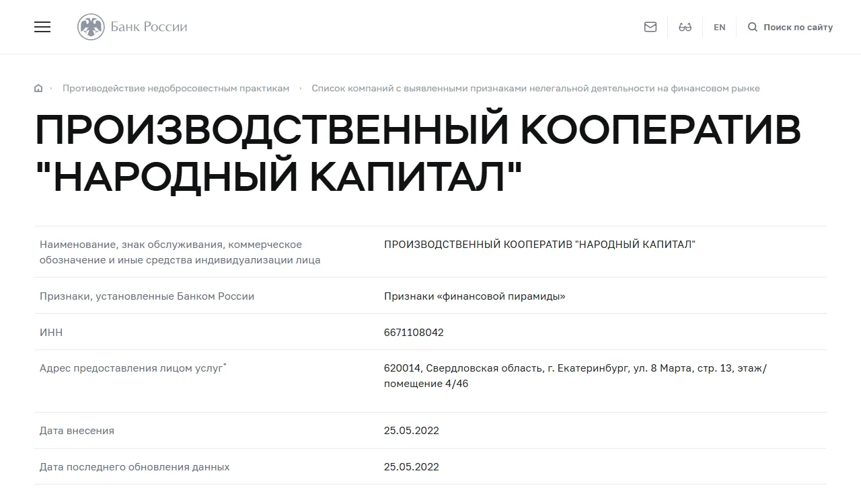Click the address starting with 620014
Image resolution: width=861 pixels, height=504 pixels.
pyautogui.click(x=575, y=376)
